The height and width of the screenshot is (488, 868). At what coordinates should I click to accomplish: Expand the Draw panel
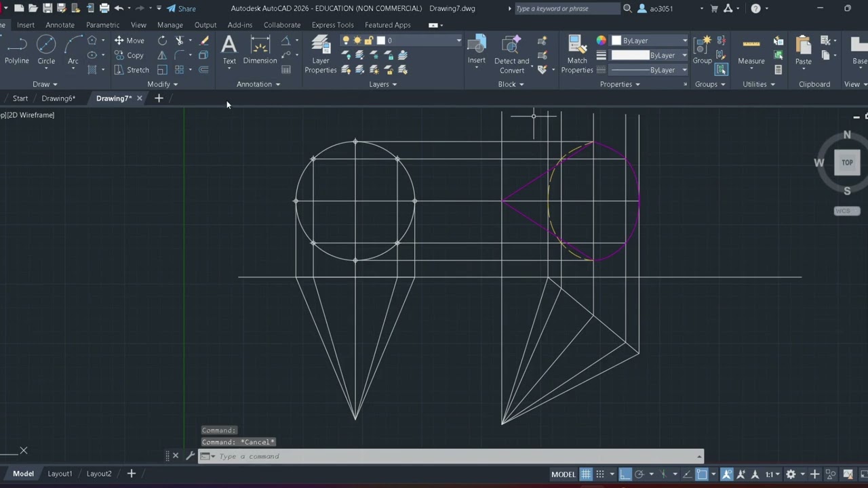pyautogui.click(x=45, y=84)
